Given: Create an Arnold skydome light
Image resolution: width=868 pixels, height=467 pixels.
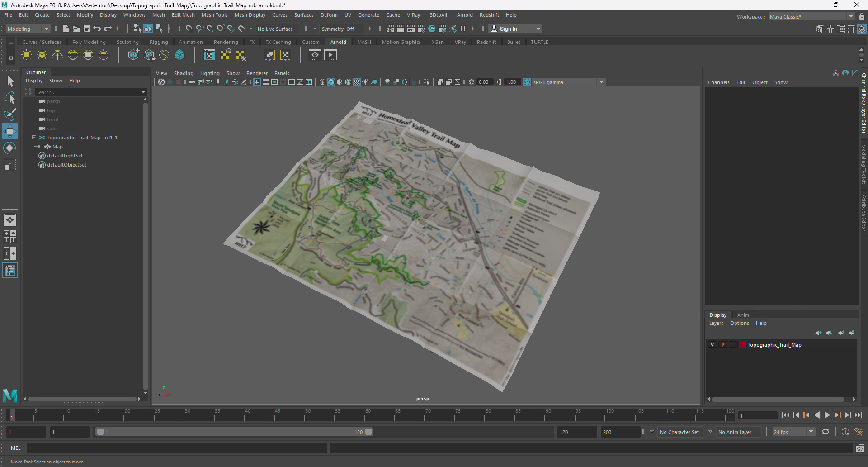Looking at the screenshot, I should pyautogui.click(x=73, y=55).
